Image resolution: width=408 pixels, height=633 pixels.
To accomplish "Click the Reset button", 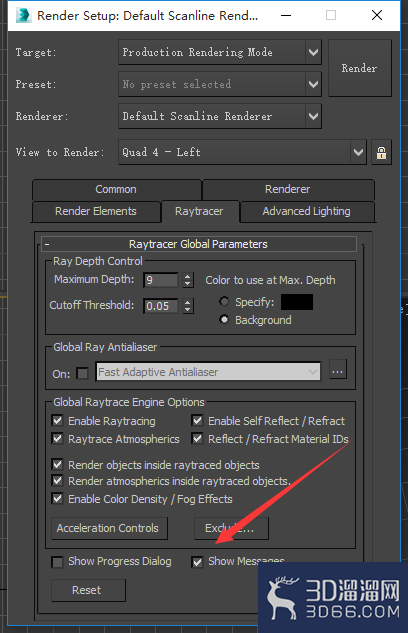I will click(x=88, y=590).
